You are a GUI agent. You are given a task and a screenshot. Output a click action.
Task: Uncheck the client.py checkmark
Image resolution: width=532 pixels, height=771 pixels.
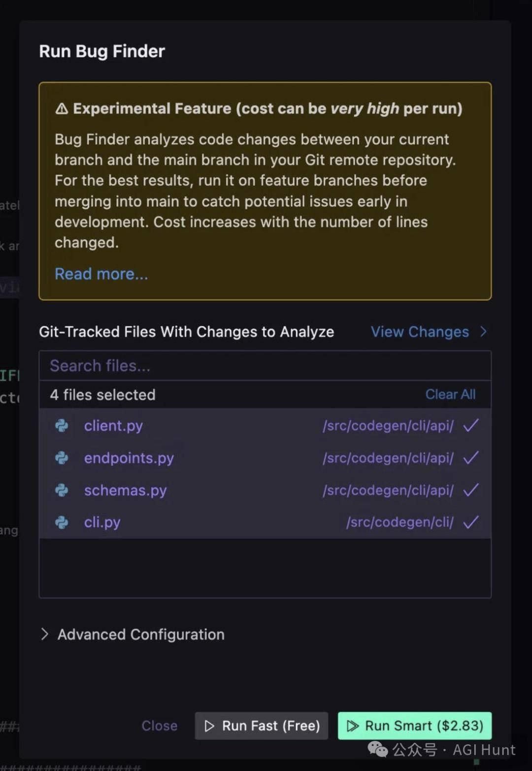471,425
